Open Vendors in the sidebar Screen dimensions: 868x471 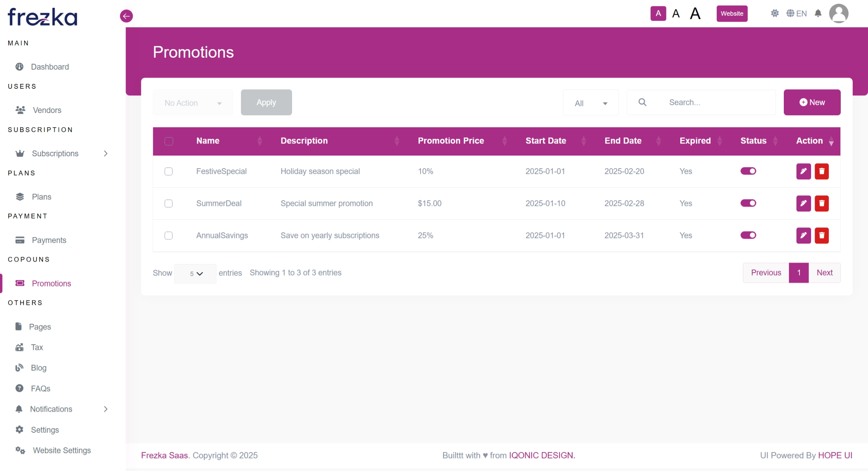point(47,110)
